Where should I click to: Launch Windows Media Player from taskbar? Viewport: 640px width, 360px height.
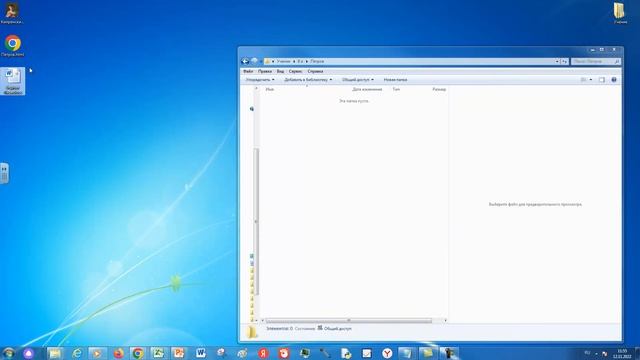tap(97, 353)
